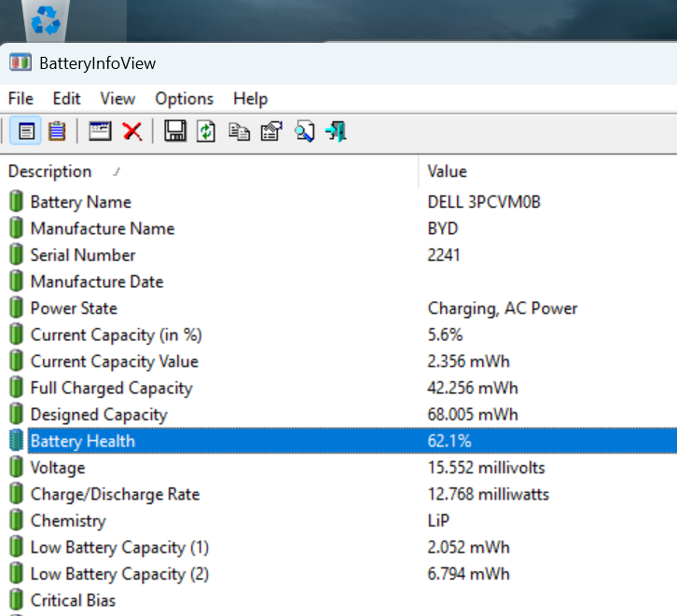The image size is (677, 616).
Task: Click the DELL 3PCVM0B value
Action: coord(484,202)
